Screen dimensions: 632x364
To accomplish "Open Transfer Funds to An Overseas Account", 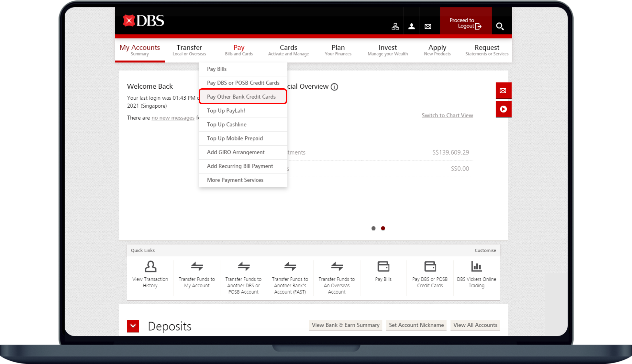I will [x=337, y=277].
